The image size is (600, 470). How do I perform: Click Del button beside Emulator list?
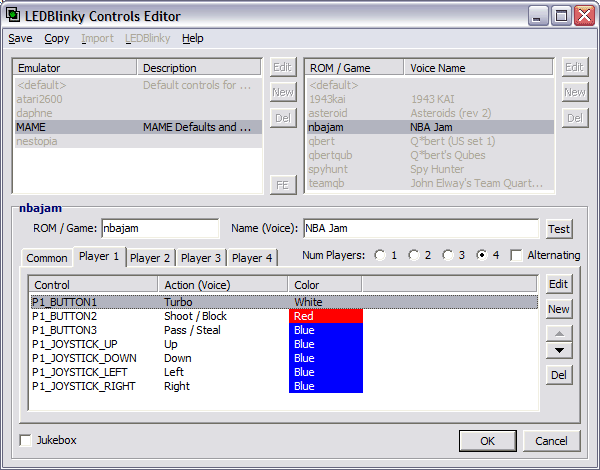[x=283, y=118]
